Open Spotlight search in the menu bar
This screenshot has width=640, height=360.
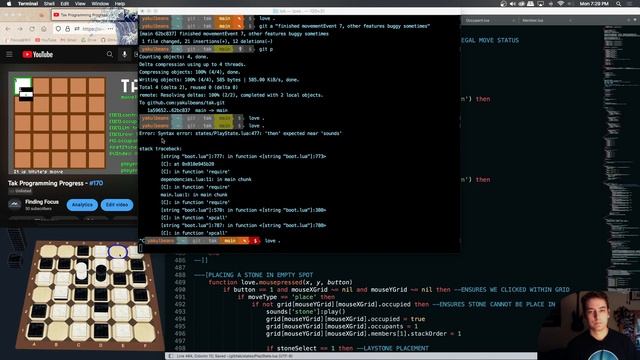[619, 4]
